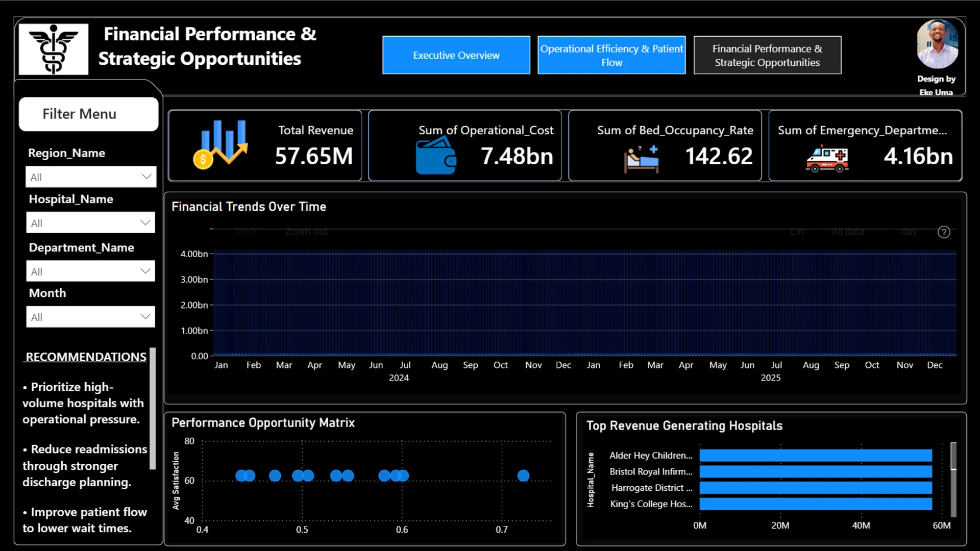
Task: Click the caduceus medical logo
Action: tap(54, 49)
